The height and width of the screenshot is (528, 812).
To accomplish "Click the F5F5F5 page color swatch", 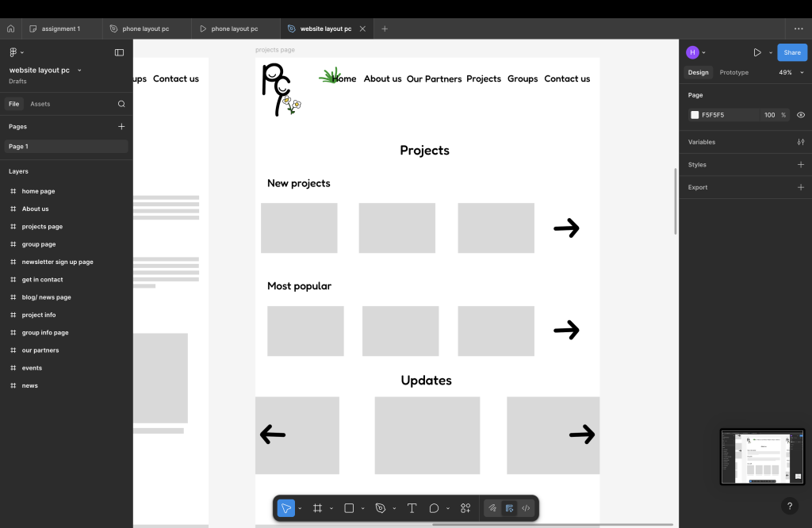I will pyautogui.click(x=695, y=115).
